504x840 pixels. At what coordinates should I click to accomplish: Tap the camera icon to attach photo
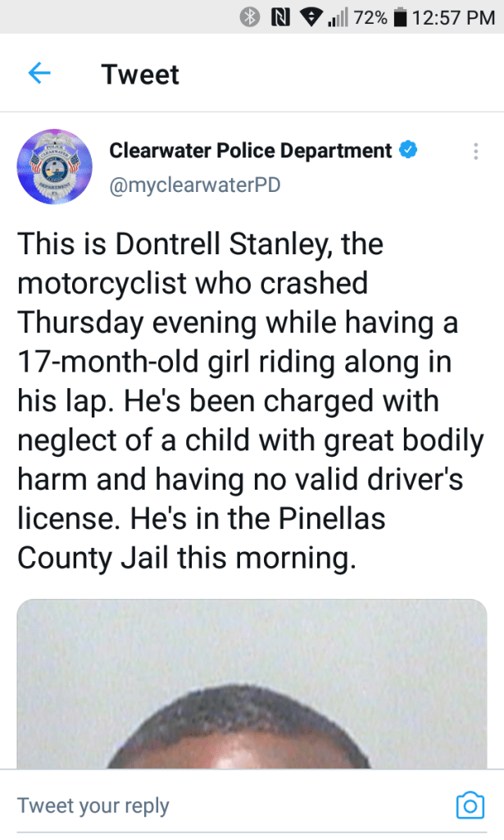(x=470, y=805)
